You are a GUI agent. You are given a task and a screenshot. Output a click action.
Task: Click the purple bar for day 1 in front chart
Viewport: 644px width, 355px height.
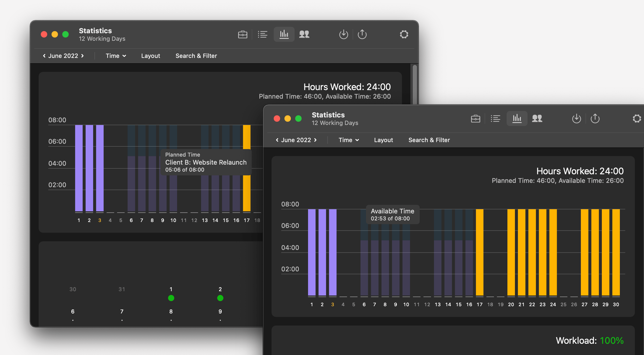pos(312,252)
